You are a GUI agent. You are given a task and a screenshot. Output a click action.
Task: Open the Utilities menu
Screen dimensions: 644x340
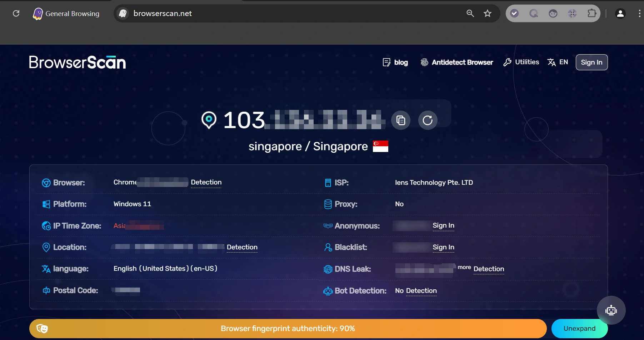[521, 62]
